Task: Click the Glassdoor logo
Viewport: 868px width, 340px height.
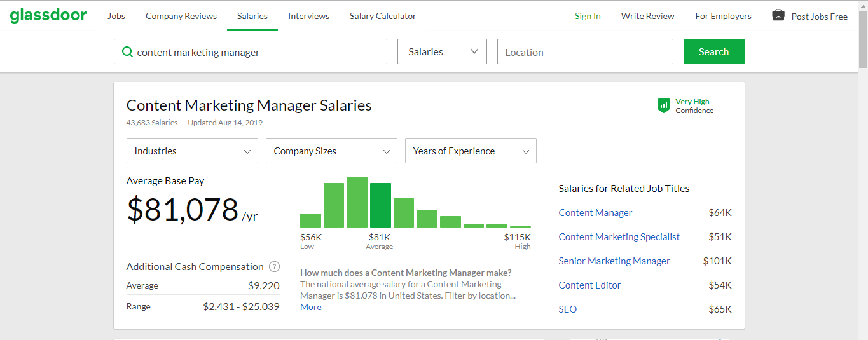Action: (48, 16)
